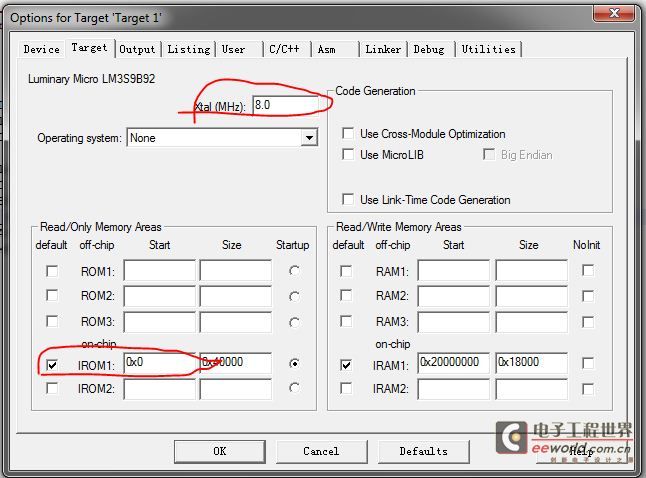Switch to the Linker tab
This screenshot has width=646, height=478.
383,49
